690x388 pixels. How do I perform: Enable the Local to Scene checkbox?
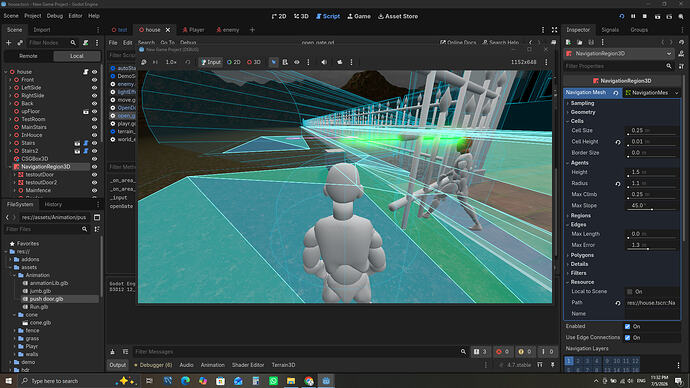[630, 292]
